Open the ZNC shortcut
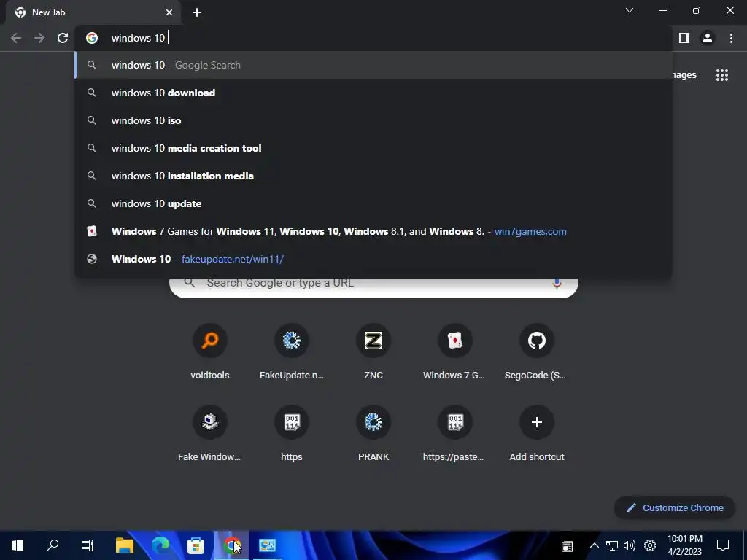747x560 pixels. [373, 352]
